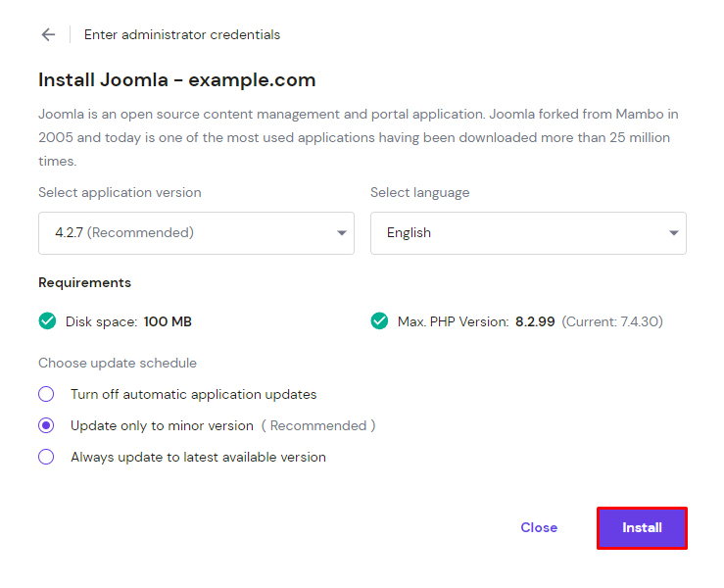
Task: Click the Close link
Action: pos(539,527)
